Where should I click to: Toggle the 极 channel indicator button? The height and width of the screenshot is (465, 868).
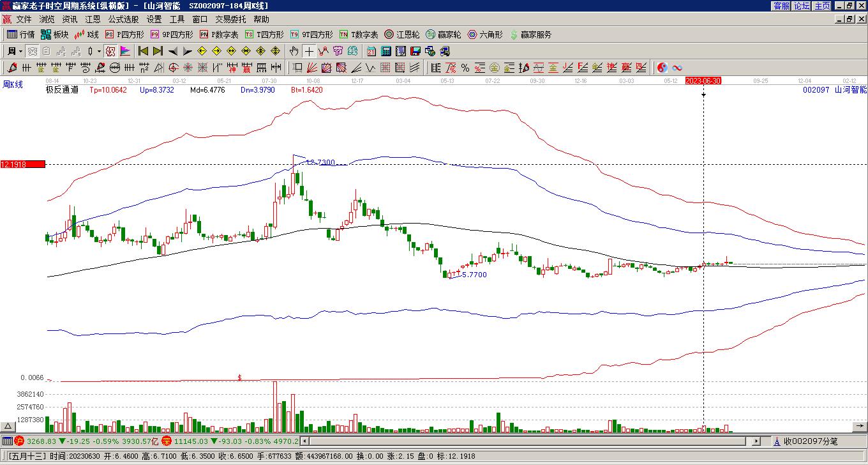110,51
